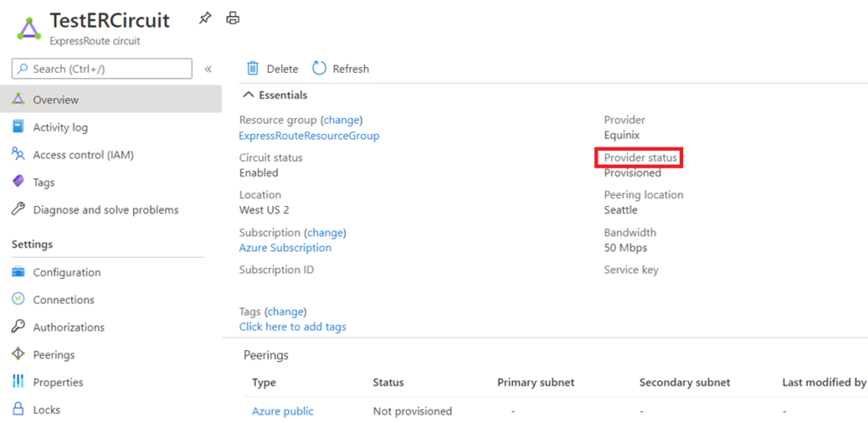Viewport: 868px width, 423px height.
Task: Click the Properties bars icon
Action: pos(19,381)
